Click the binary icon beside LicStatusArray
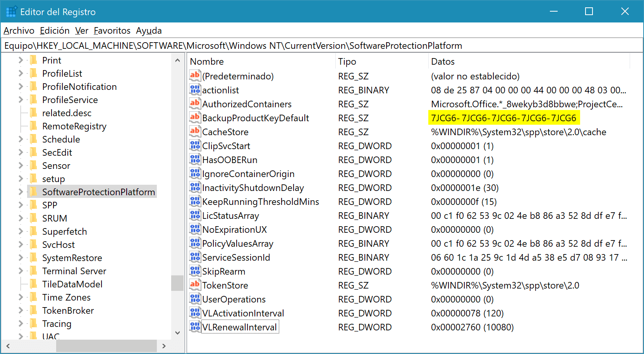The height and width of the screenshot is (354, 644). pos(195,215)
